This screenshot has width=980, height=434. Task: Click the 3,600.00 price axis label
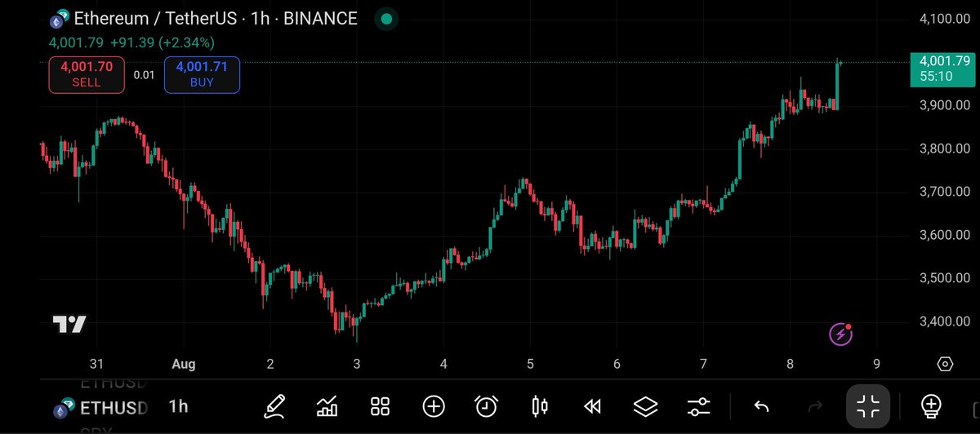(945, 235)
